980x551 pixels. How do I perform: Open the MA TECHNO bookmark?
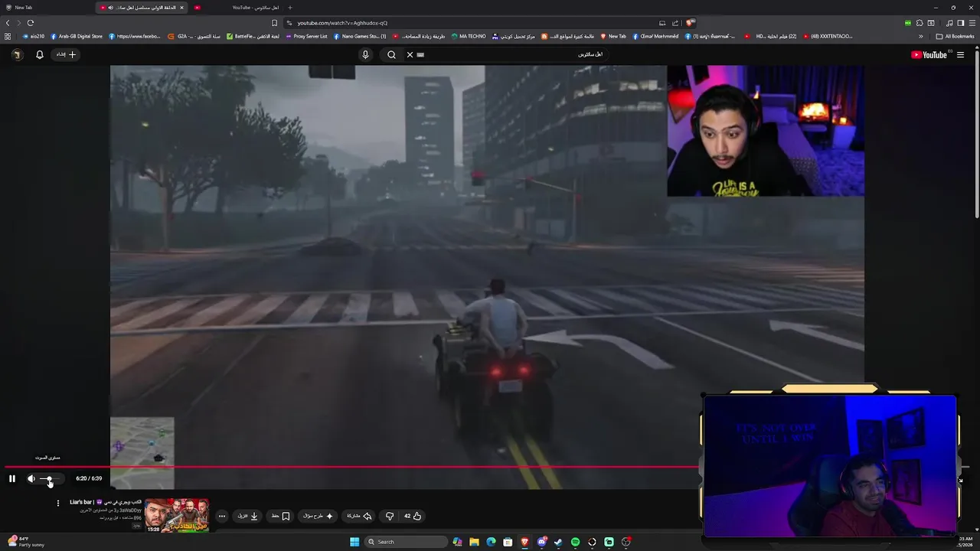tap(469, 36)
